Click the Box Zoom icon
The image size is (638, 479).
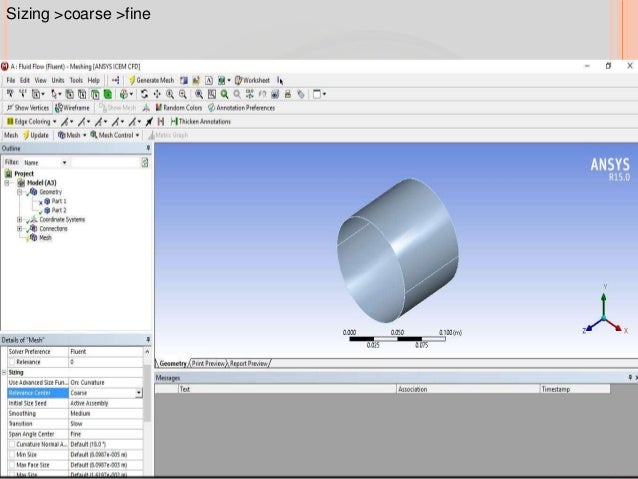[x=183, y=94]
